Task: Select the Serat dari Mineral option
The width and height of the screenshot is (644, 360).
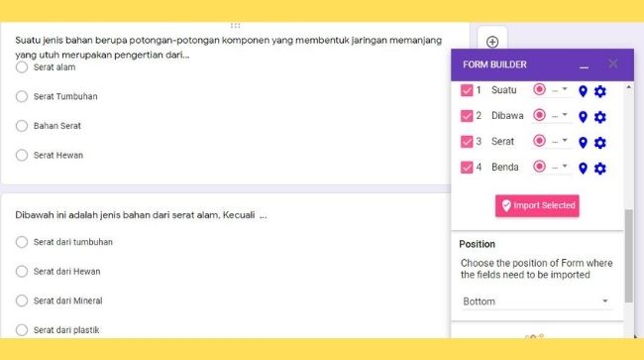Action: (22, 300)
